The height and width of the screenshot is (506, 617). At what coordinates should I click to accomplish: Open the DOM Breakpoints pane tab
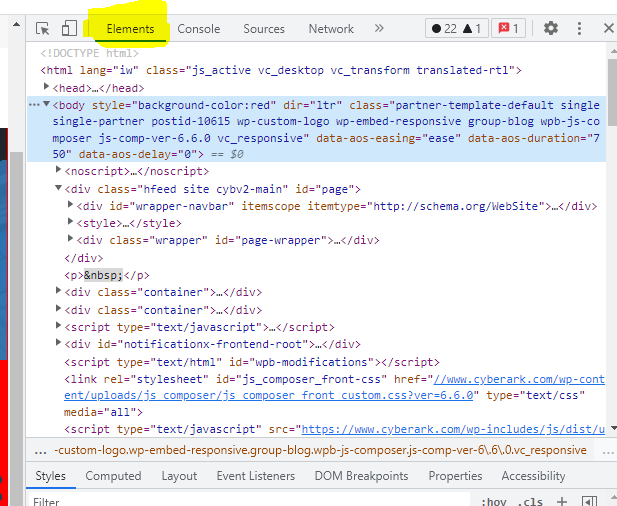pos(361,476)
